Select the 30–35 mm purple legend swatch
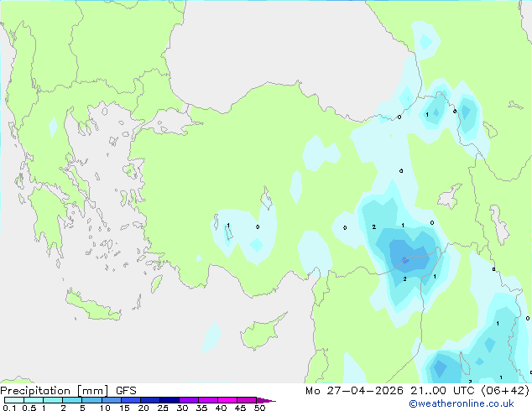 click(189, 400)
